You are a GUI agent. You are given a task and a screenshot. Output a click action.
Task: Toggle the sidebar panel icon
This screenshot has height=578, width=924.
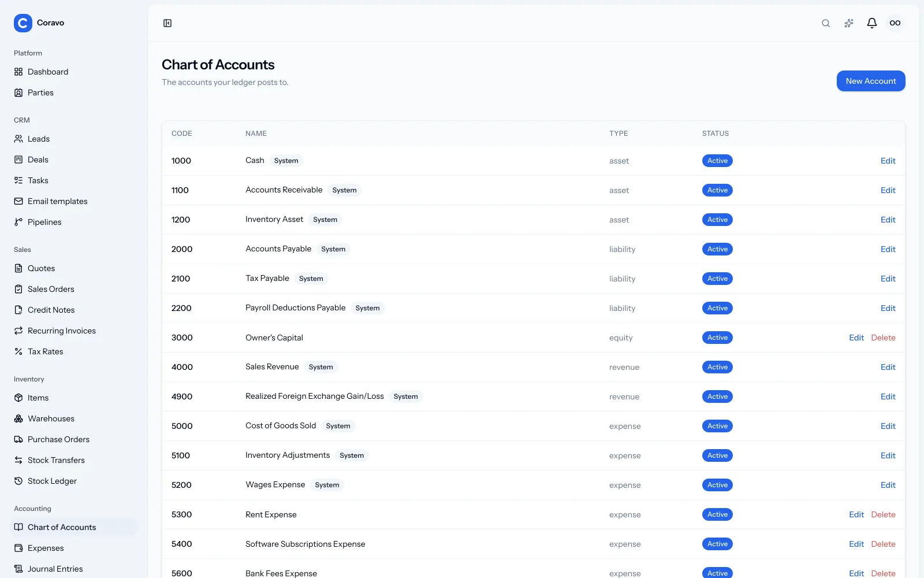(x=167, y=23)
